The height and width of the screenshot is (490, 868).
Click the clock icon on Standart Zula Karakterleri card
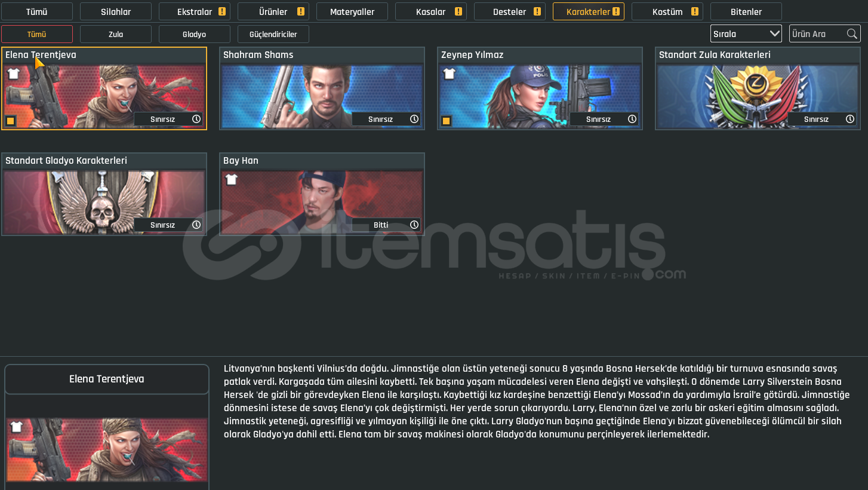850,119
